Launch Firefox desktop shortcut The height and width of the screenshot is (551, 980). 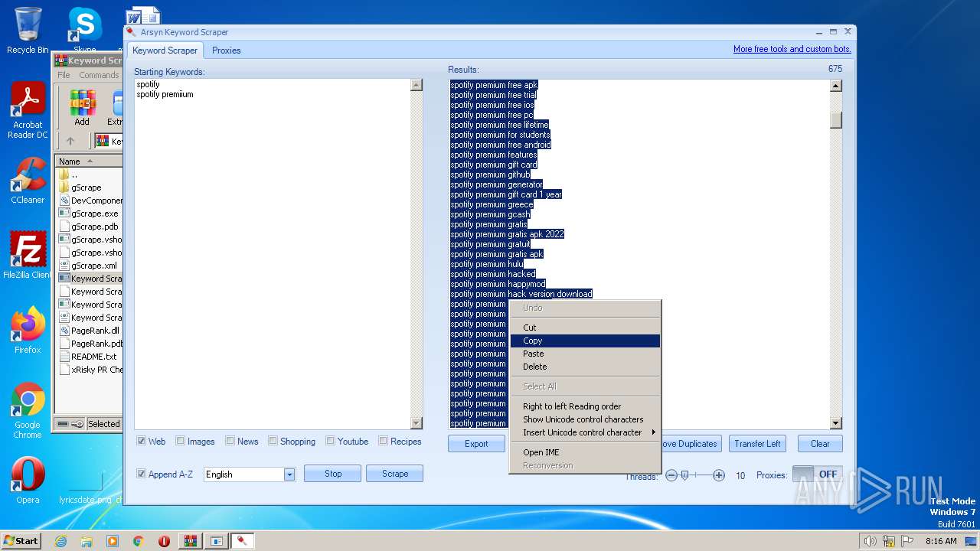(x=28, y=330)
